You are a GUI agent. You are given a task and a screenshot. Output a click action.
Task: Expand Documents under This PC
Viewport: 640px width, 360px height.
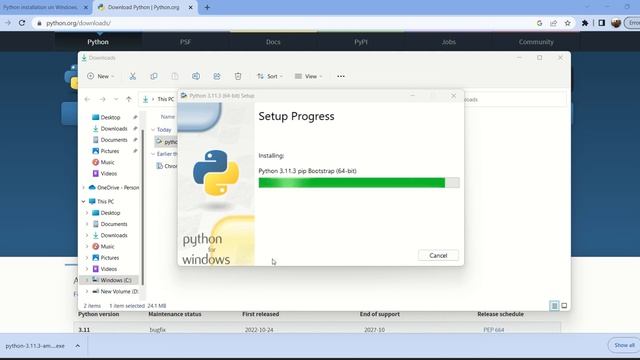point(87,224)
